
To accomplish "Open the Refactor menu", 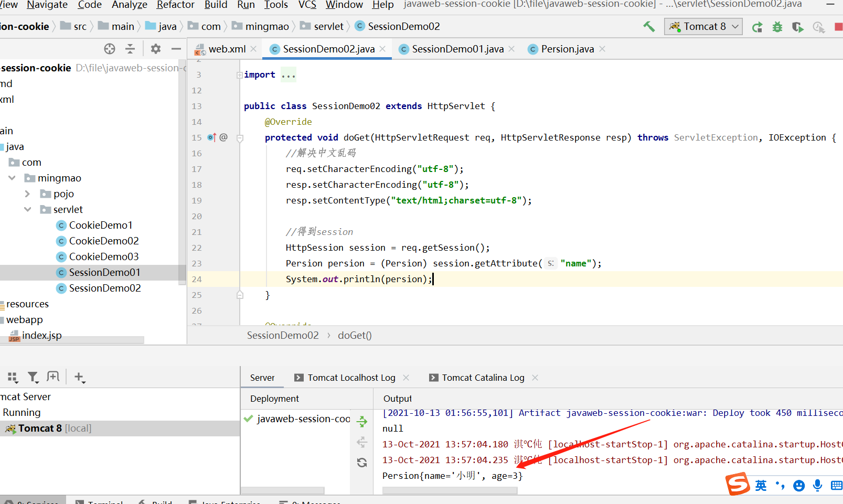I will 175,5.
